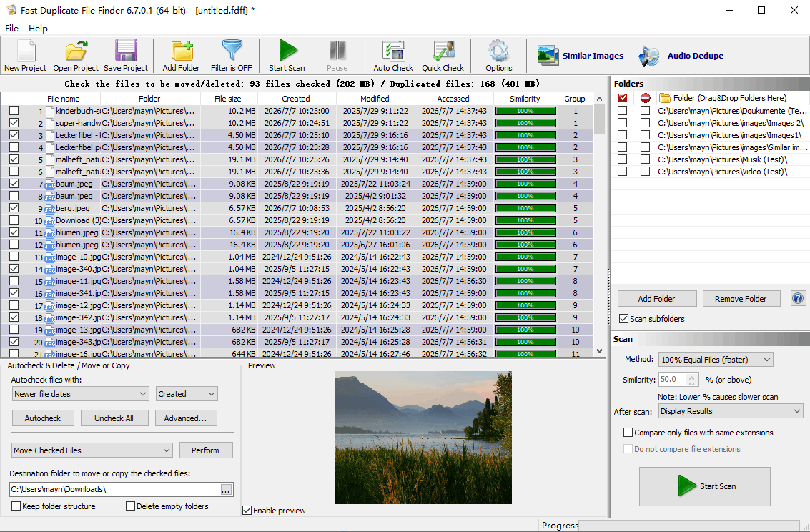Screen dimensions: 810x532
Task: Click the lake landscape preview image
Action: point(423,438)
